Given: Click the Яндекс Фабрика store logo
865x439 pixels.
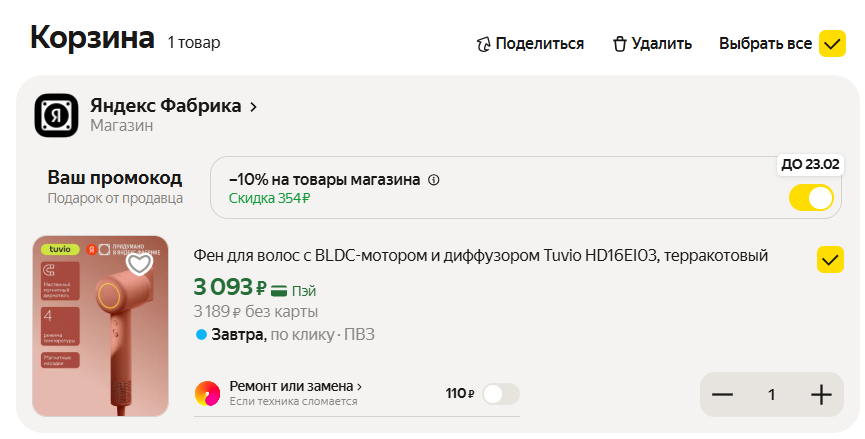Looking at the screenshot, I should (x=56, y=115).
